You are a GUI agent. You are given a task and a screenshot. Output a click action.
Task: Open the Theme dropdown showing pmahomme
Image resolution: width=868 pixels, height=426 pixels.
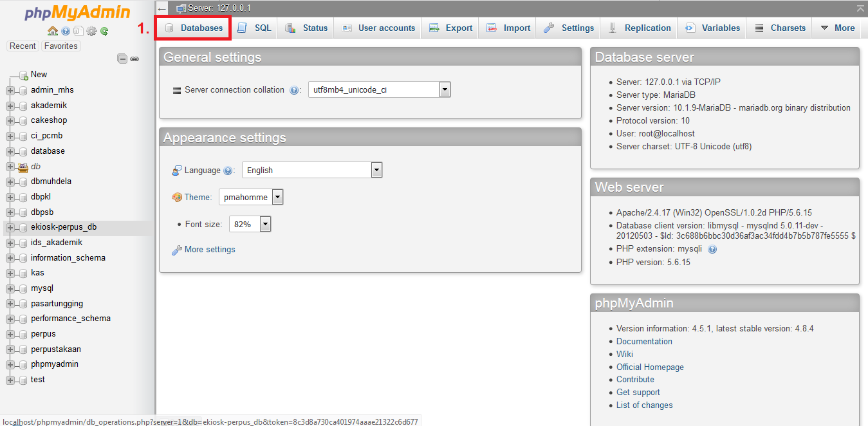click(251, 198)
